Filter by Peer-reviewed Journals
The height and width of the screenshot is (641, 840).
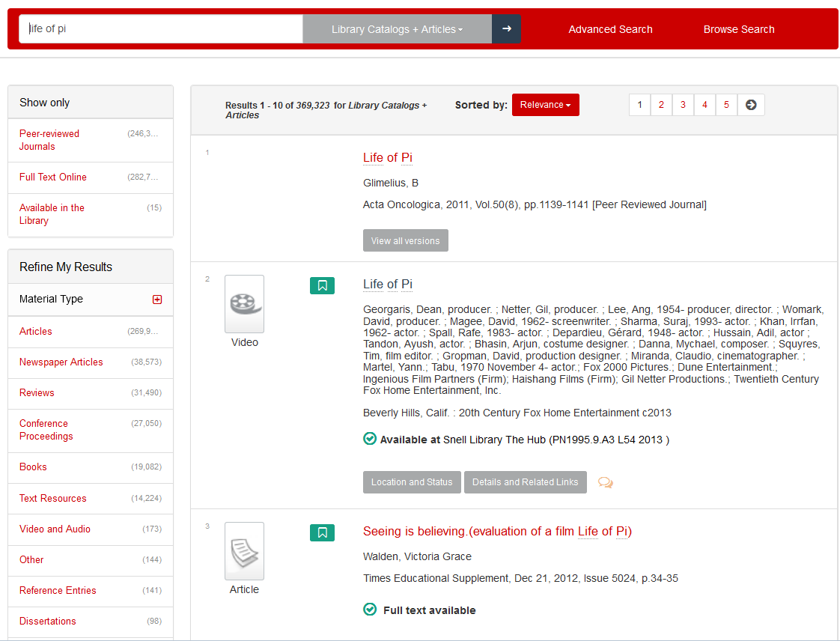(x=49, y=140)
